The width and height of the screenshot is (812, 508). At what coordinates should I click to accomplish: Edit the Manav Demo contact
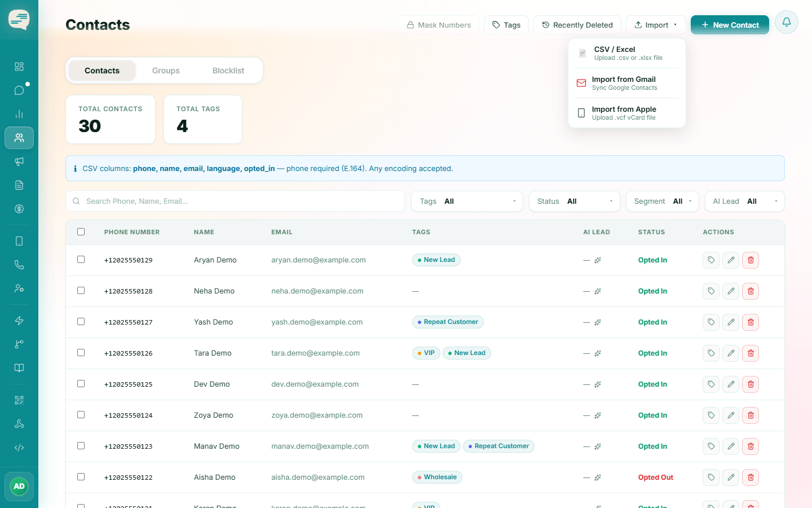coord(731,446)
